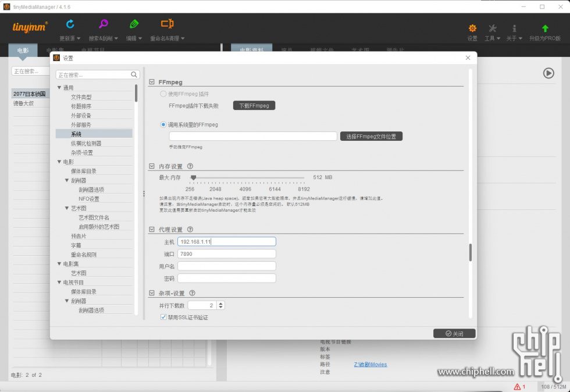Screen dimensions: 570x392
Task: Open the Z:\追剧\Movies path link
Action: pyautogui.click(x=370, y=364)
